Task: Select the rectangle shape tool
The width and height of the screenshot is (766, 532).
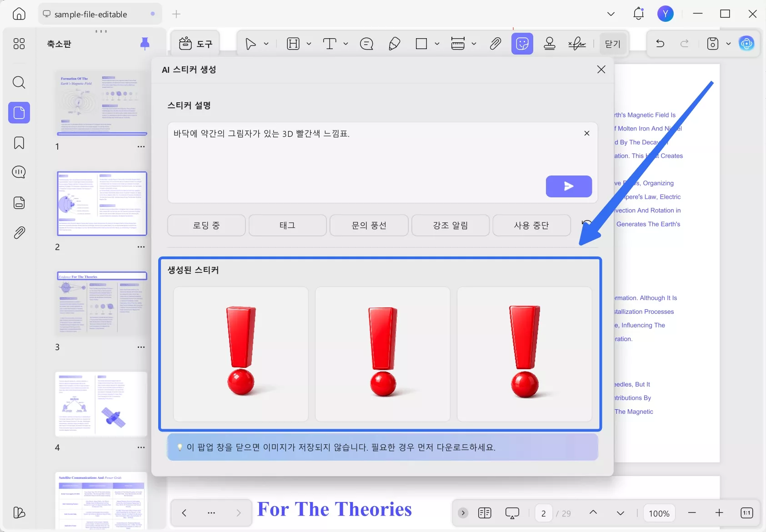Action: tap(421, 44)
